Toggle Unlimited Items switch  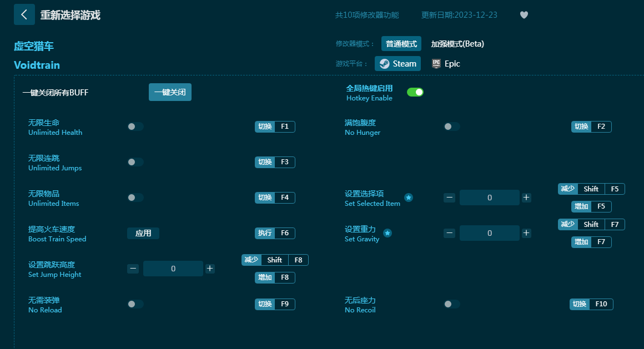pos(135,198)
